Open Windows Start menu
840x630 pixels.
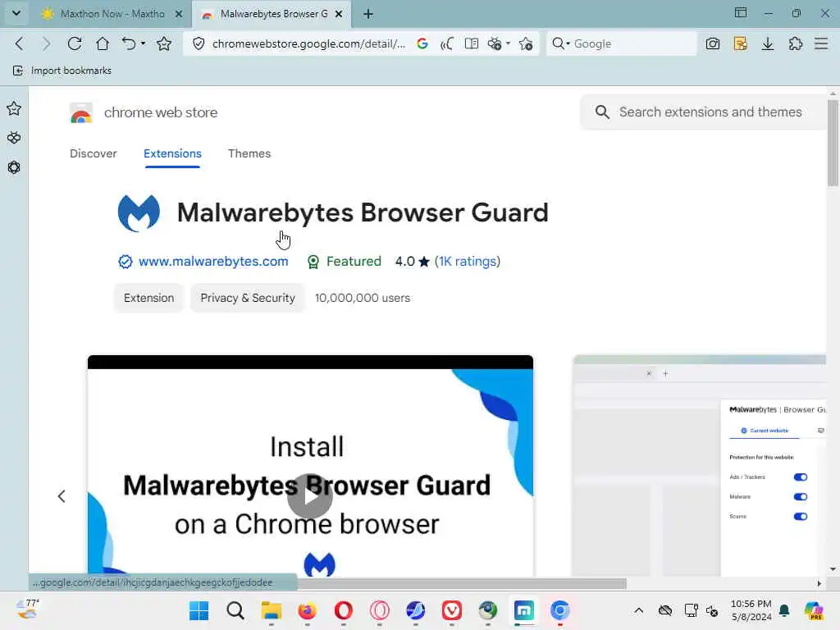coord(199,610)
